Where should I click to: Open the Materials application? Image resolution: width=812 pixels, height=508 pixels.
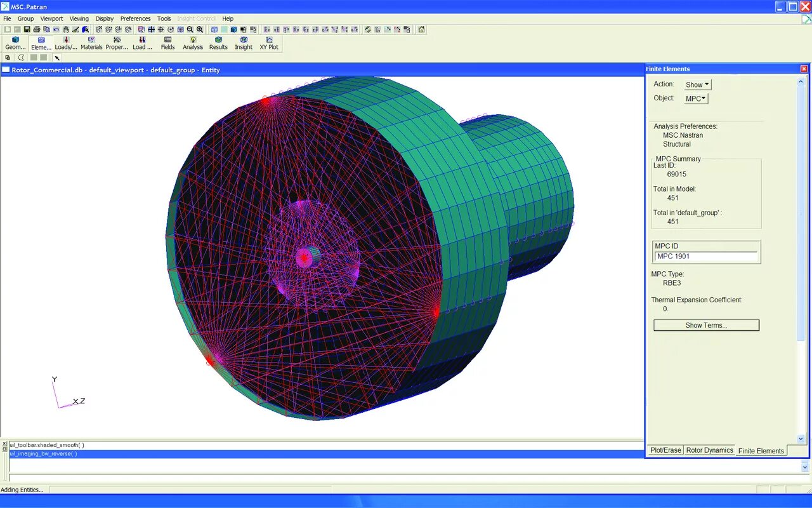coord(91,43)
